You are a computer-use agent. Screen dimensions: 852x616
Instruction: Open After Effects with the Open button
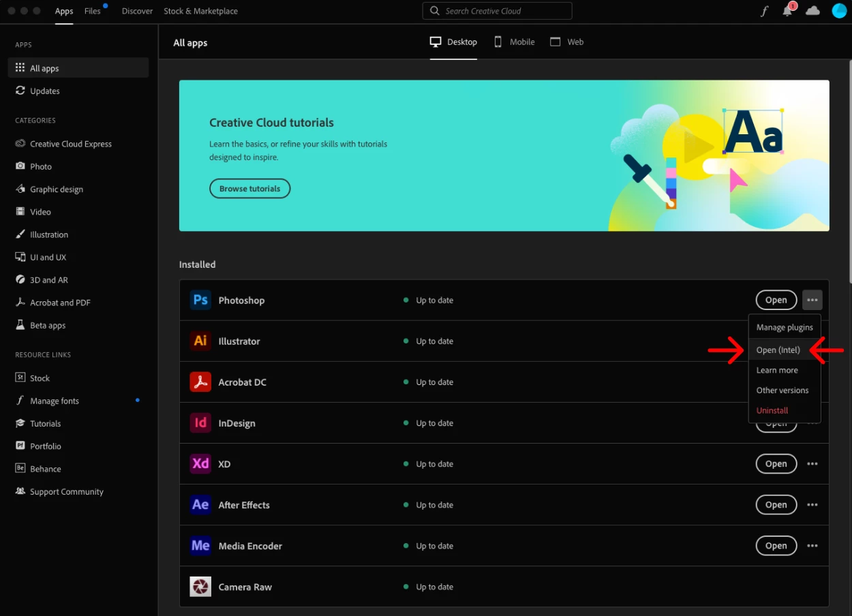click(x=776, y=504)
